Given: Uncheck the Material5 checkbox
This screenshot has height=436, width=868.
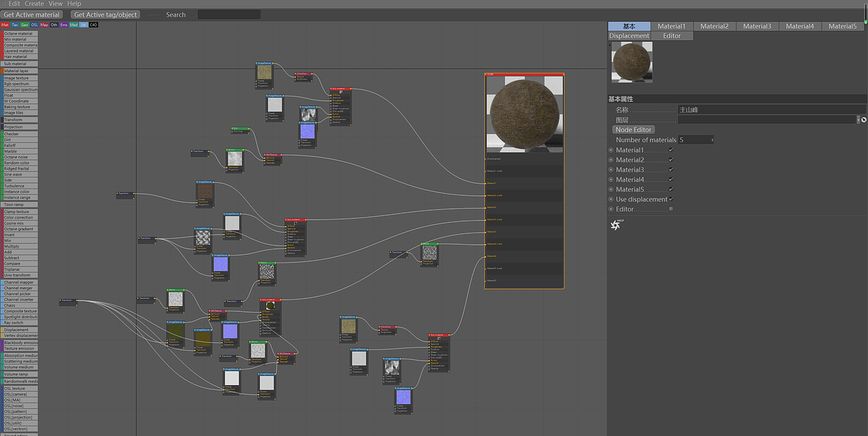Looking at the screenshot, I should click(671, 189).
